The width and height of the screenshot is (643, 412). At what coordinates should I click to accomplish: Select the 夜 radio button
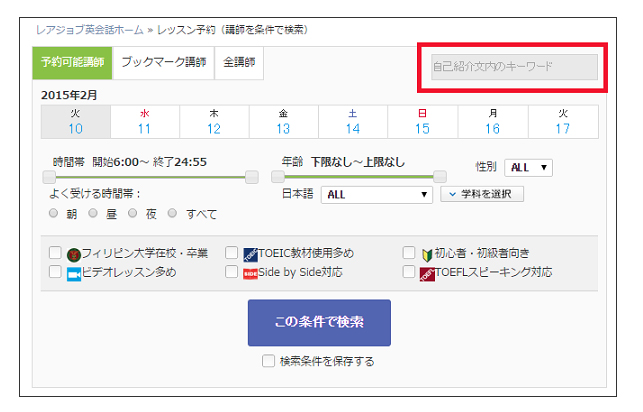[x=132, y=213]
